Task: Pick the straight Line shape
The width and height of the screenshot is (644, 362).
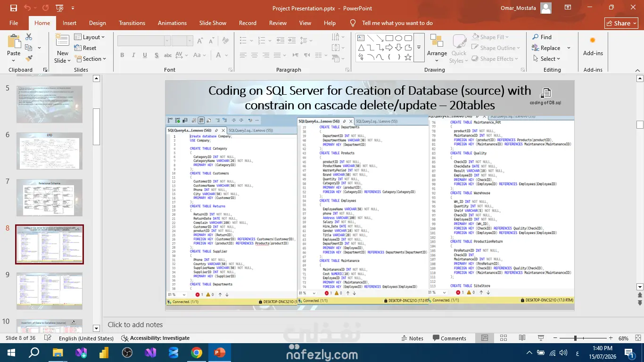Action: pos(371,38)
